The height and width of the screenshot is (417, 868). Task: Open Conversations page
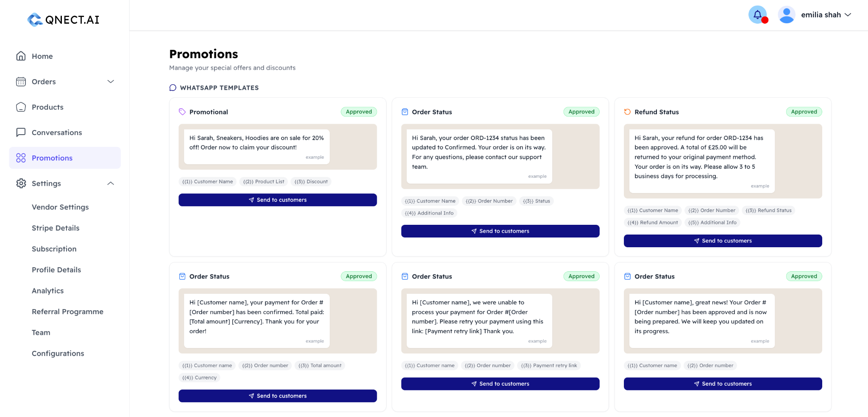tap(57, 133)
